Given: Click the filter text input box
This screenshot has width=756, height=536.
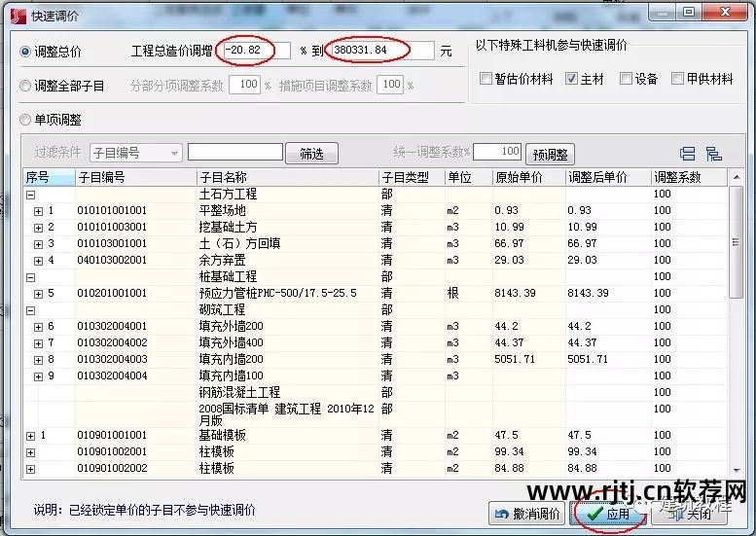Looking at the screenshot, I should click(x=235, y=152).
